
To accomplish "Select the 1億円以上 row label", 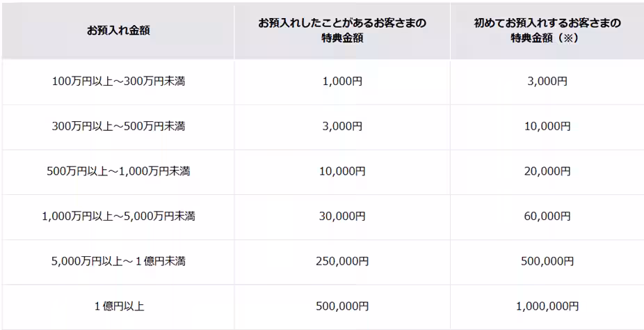I will point(118,306).
